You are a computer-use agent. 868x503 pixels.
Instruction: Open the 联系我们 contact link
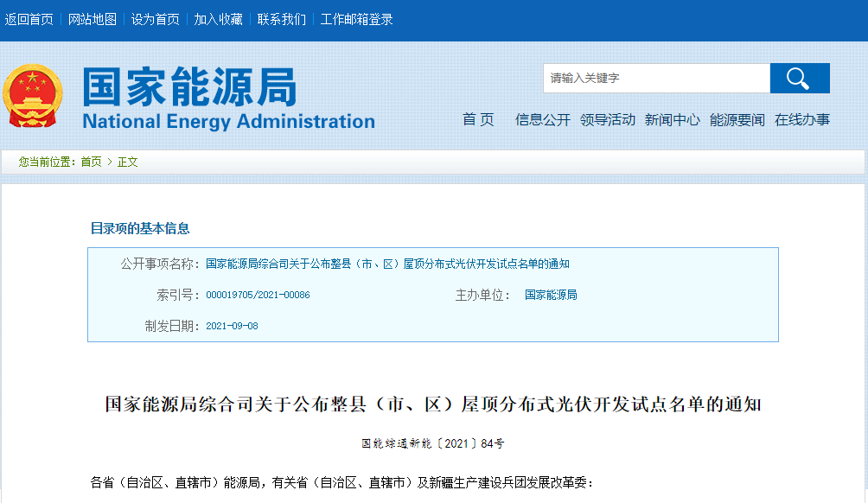click(281, 19)
